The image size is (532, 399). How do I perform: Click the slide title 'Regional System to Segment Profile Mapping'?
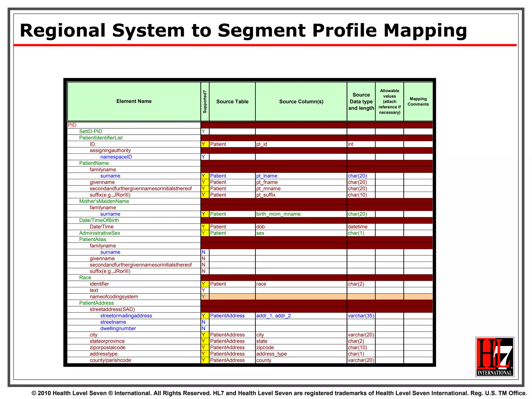[x=243, y=30]
